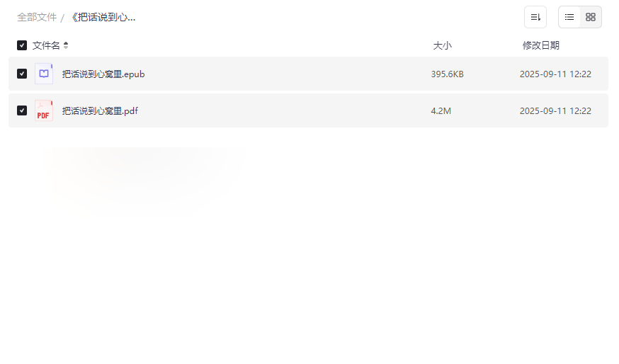This screenshot has width=619, height=364.
Task: Sort files using the 文件名 arrow
Action: coord(66,45)
